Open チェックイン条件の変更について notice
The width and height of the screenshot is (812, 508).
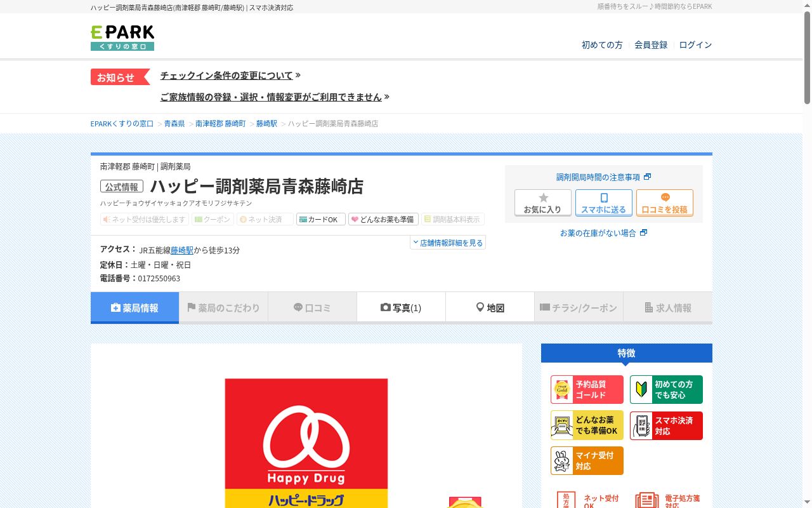(x=230, y=76)
